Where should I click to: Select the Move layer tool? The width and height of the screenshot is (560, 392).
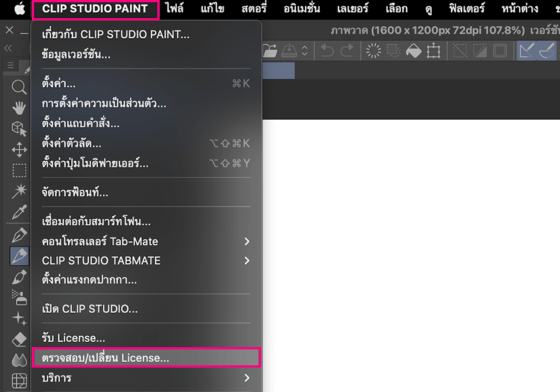[x=19, y=150]
